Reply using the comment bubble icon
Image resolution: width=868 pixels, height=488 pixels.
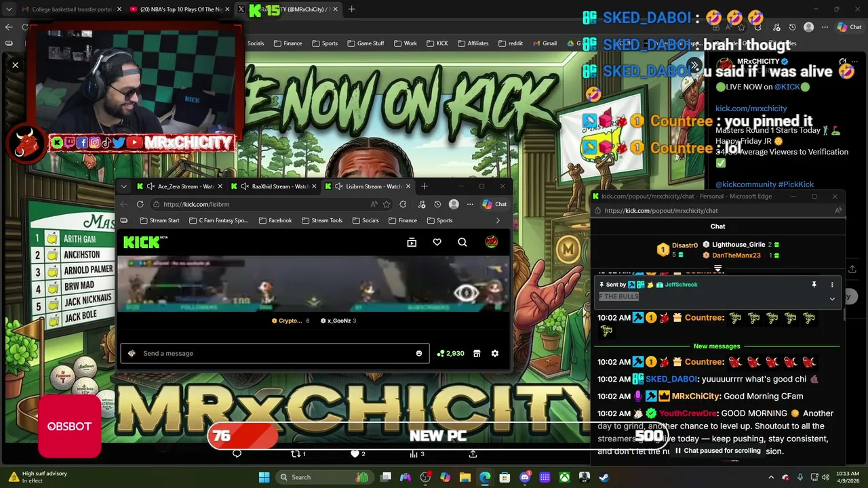coord(237,453)
